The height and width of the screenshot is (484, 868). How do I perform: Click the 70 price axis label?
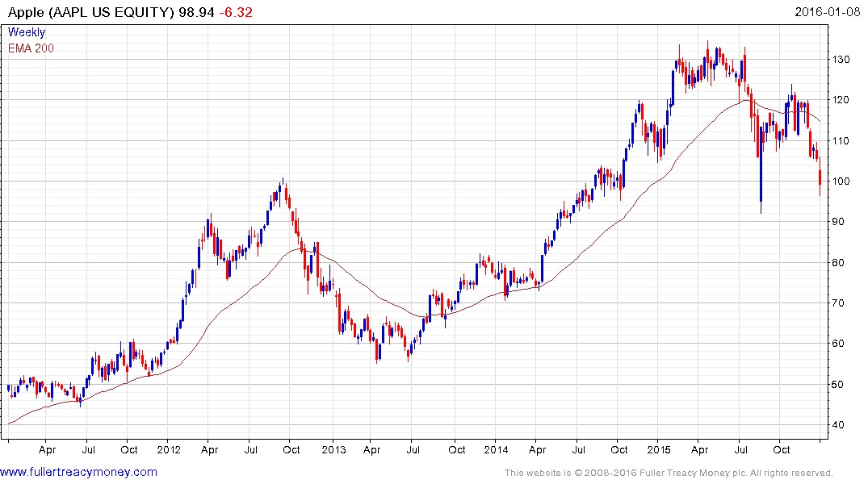[841, 303]
